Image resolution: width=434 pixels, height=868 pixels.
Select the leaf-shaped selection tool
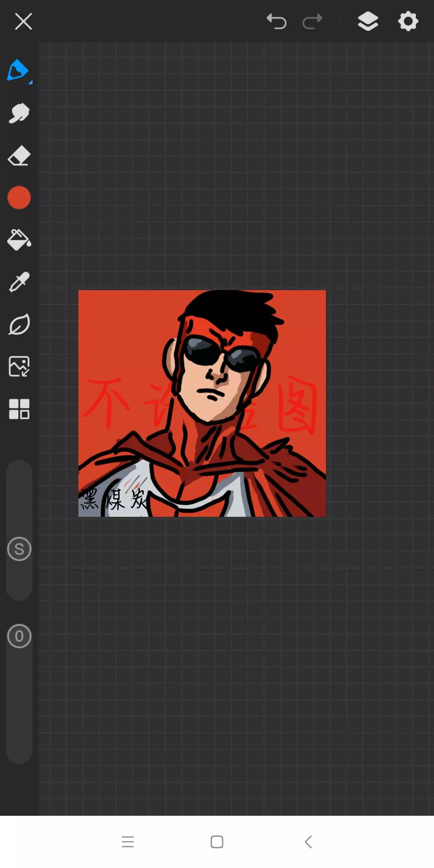19,324
